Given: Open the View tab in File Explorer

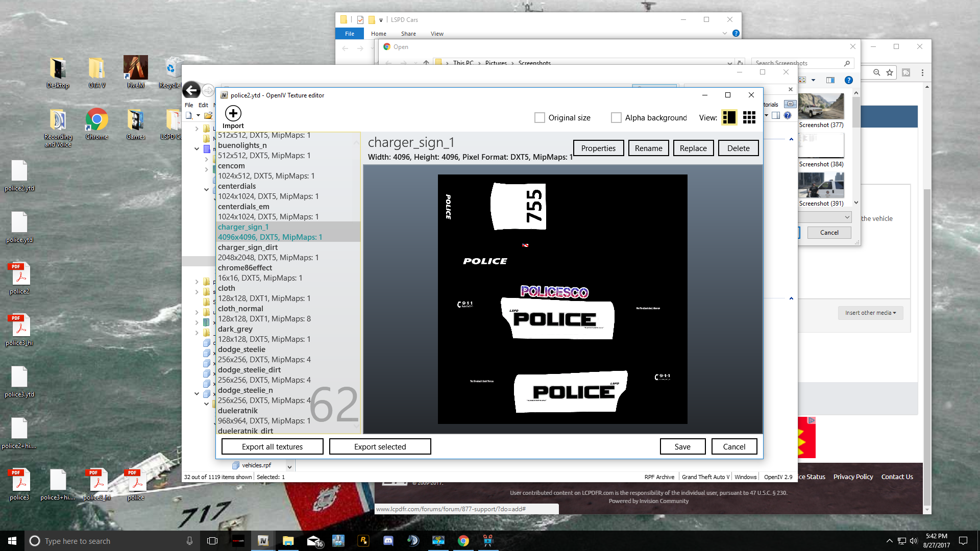Looking at the screenshot, I should (437, 34).
